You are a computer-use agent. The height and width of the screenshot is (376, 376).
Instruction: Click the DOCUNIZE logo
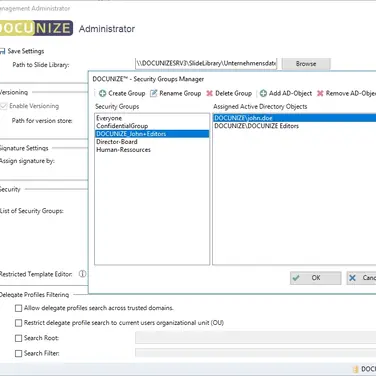(x=36, y=28)
